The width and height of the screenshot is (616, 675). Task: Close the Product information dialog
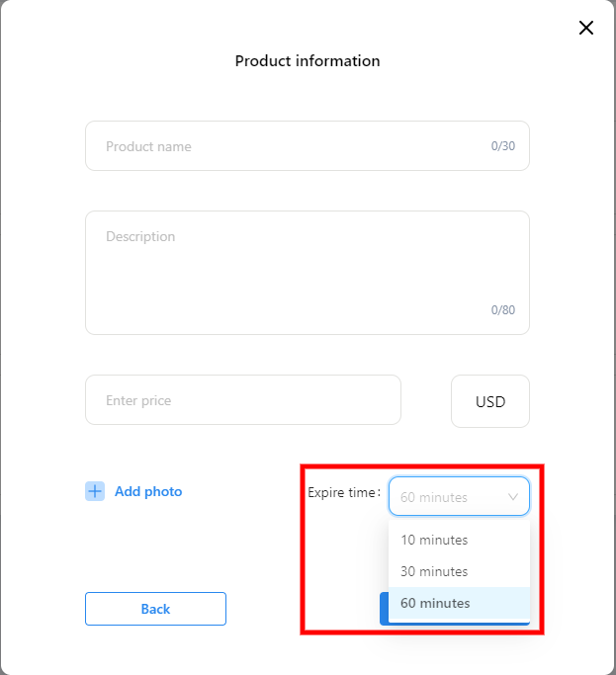point(586,28)
